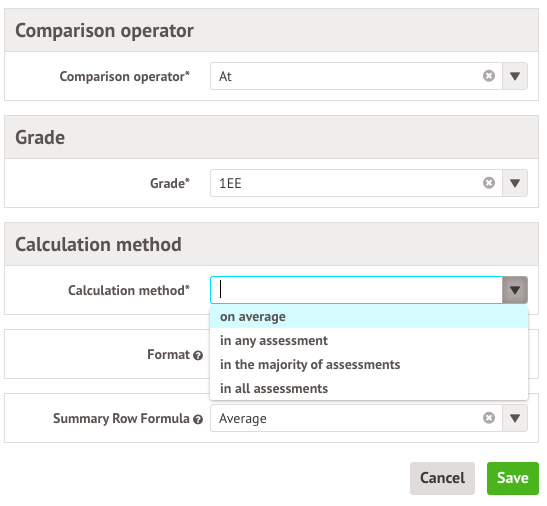
Task: Open Summary Row Formula dropdown arrow
Action: pos(515,418)
